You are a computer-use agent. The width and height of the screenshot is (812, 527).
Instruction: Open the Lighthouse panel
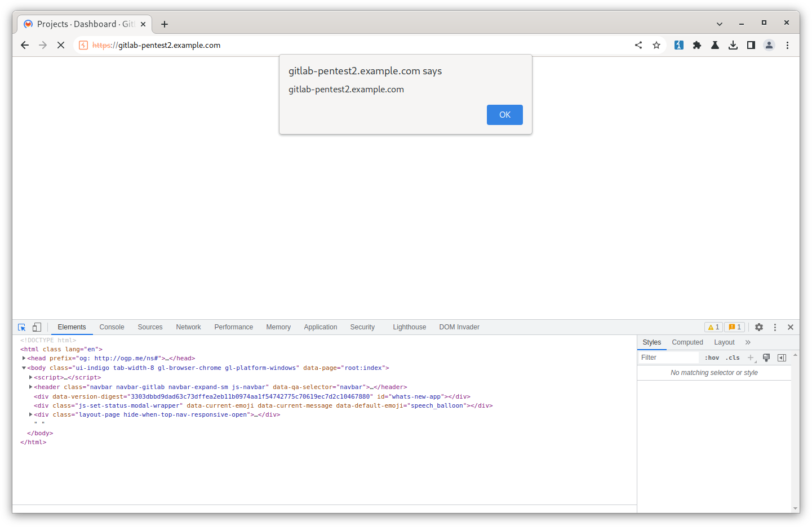click(x=409, y=327)
